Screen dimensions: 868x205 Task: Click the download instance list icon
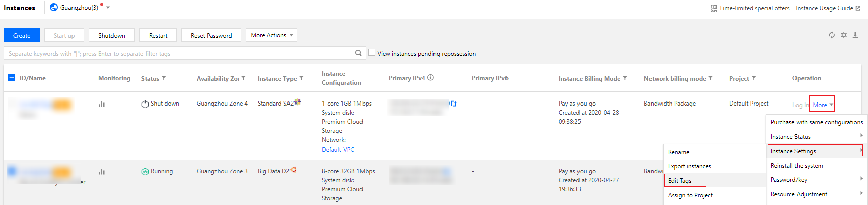[x=855, y=35]
